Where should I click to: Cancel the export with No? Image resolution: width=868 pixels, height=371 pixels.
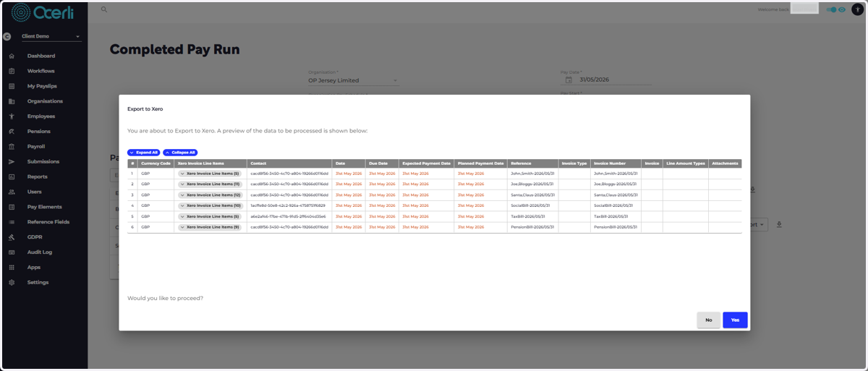coord(708,320)
